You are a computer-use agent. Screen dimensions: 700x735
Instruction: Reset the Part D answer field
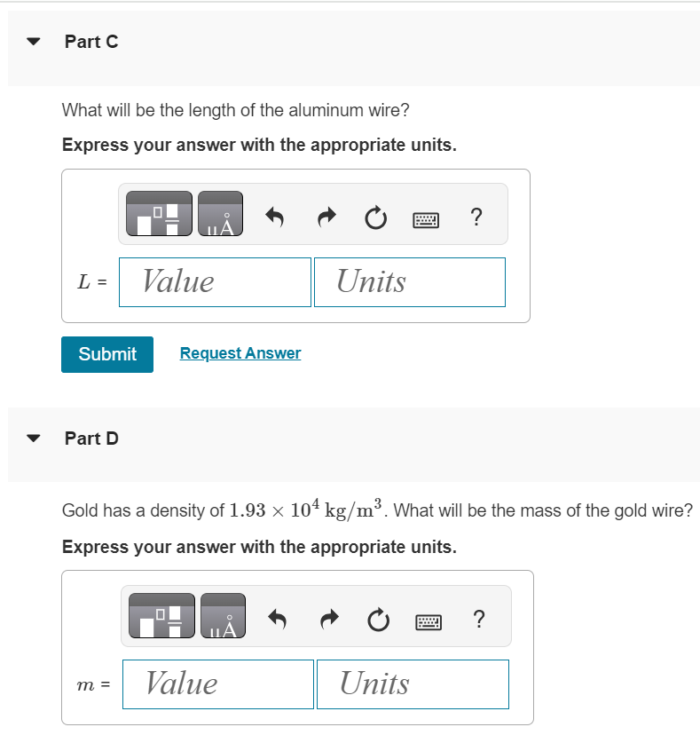379,620
